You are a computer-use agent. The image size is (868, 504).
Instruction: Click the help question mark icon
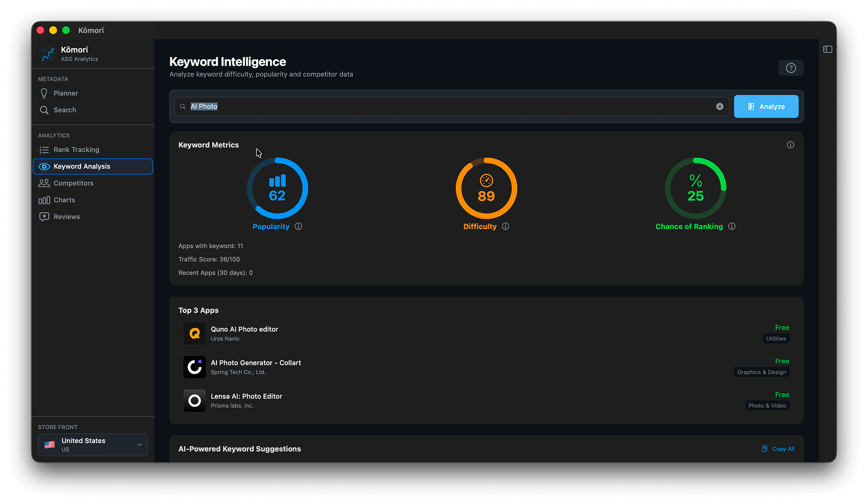791,68
